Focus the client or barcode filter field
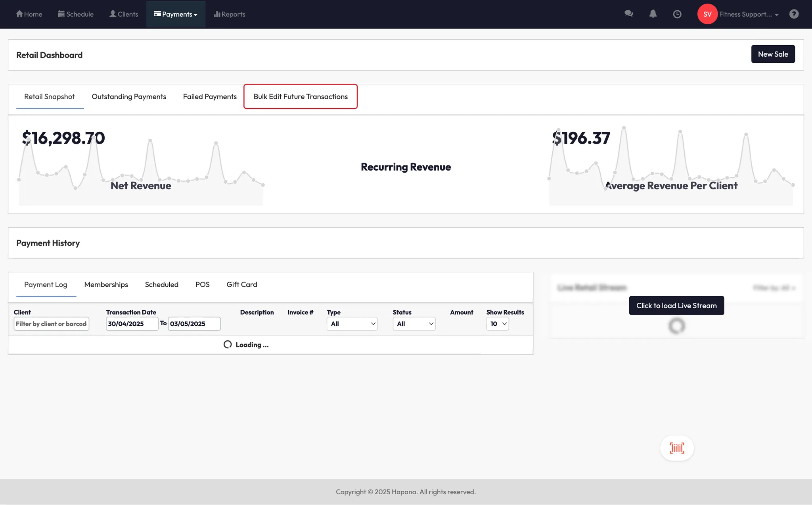Screen dimensions: 812x505 [x=51, y=324]
